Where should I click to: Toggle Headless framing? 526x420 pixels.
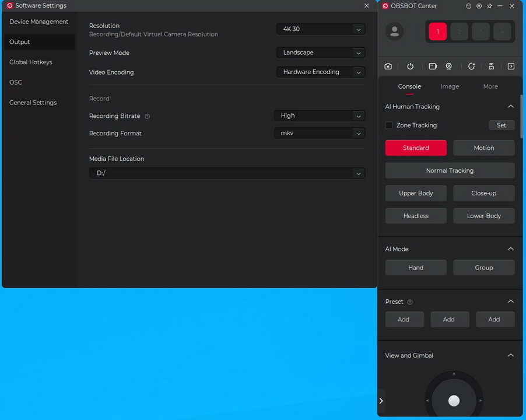(416, 216)
